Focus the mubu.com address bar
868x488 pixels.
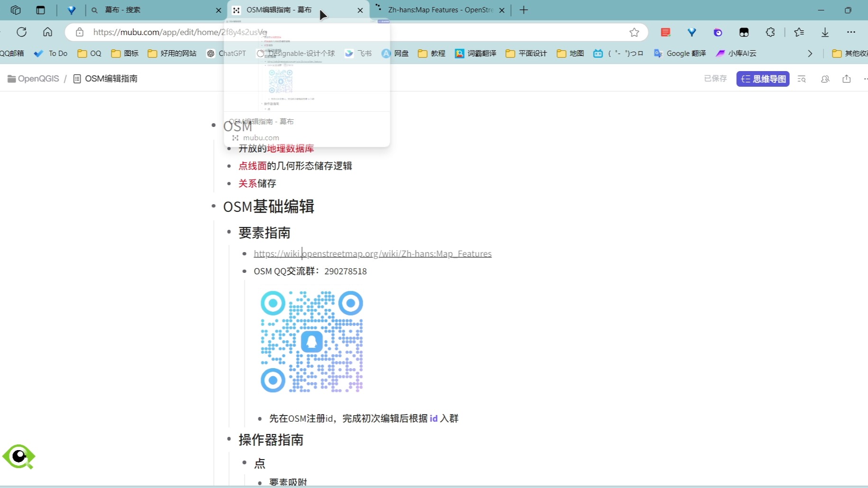pos(356,32)
